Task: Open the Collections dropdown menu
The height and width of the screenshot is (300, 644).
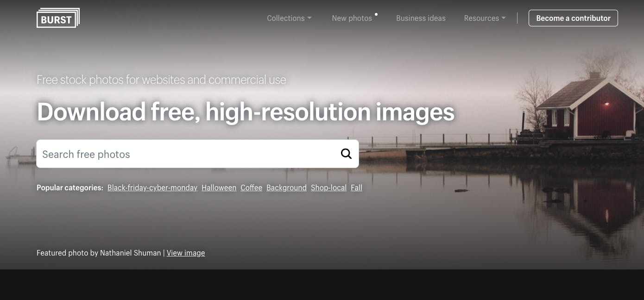Action: 289,18
